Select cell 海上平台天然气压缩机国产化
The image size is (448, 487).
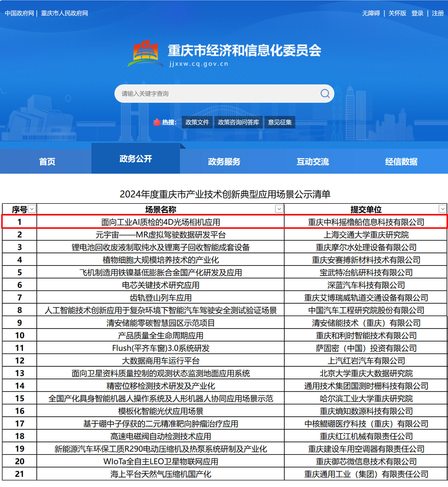pyautogui.click(x=161, y=474)
